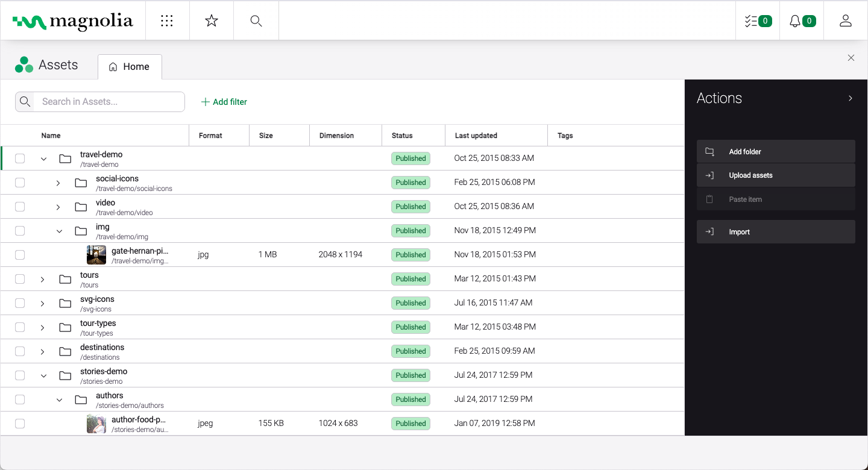Expand the social-icons folder
The height and width of the screenshot is (470, 868).
(x=58, y=183)
